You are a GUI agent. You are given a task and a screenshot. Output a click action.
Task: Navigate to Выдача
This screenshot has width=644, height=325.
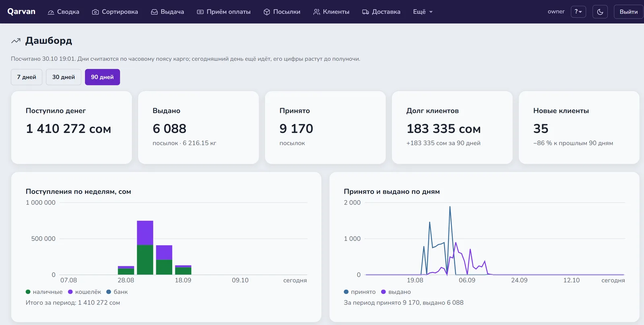pyautogui.click(x=167, y=12)
